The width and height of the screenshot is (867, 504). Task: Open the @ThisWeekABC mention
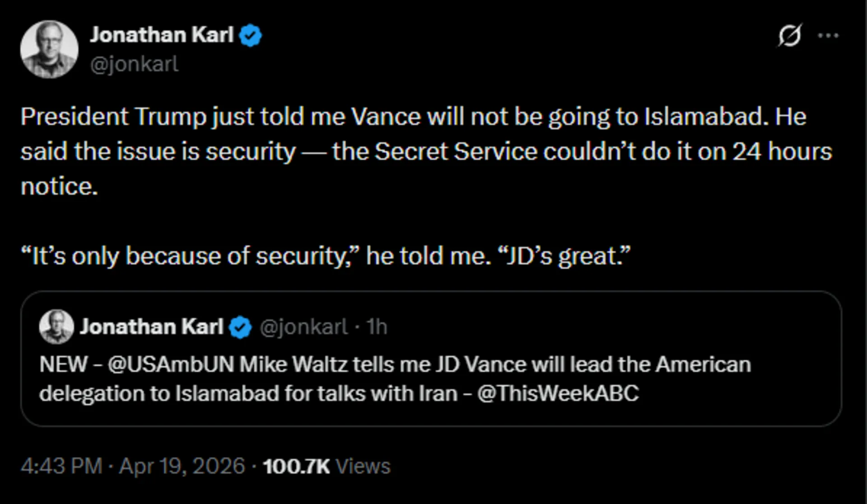558,393
